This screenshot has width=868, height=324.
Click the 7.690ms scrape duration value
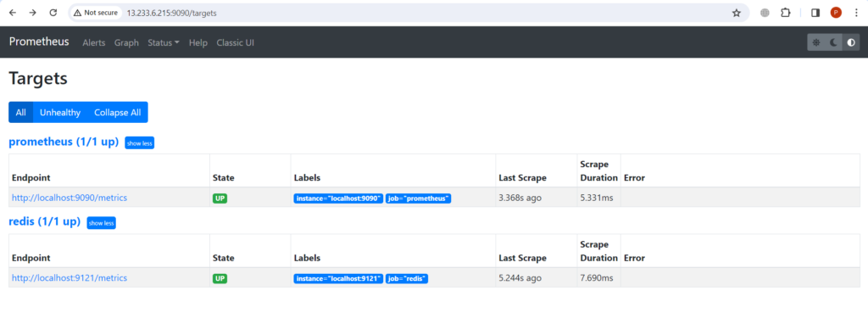pos(597,278)
